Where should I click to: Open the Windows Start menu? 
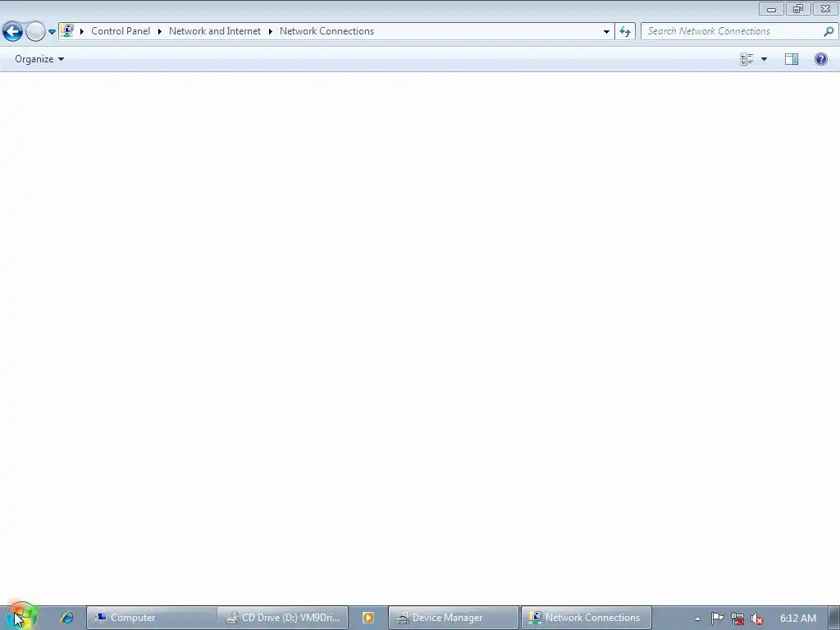coord(22,617)
